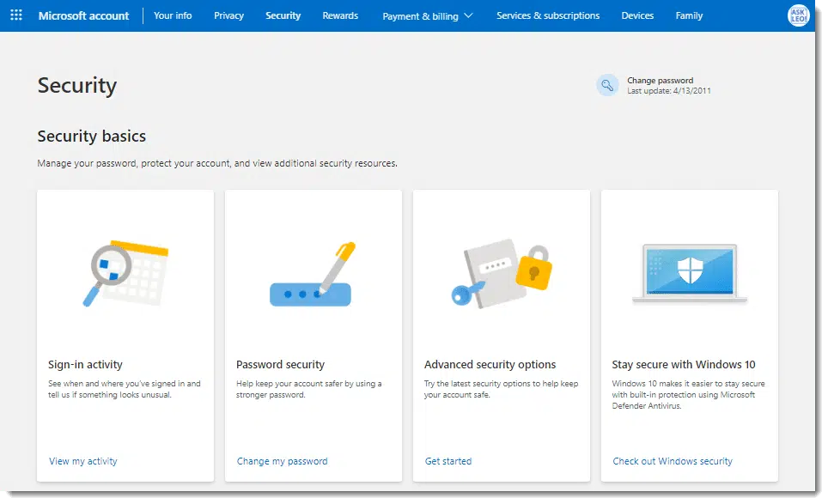Open the Family tab
The image size is (828, 504).
pyautogui.click(x=689, y=15)
